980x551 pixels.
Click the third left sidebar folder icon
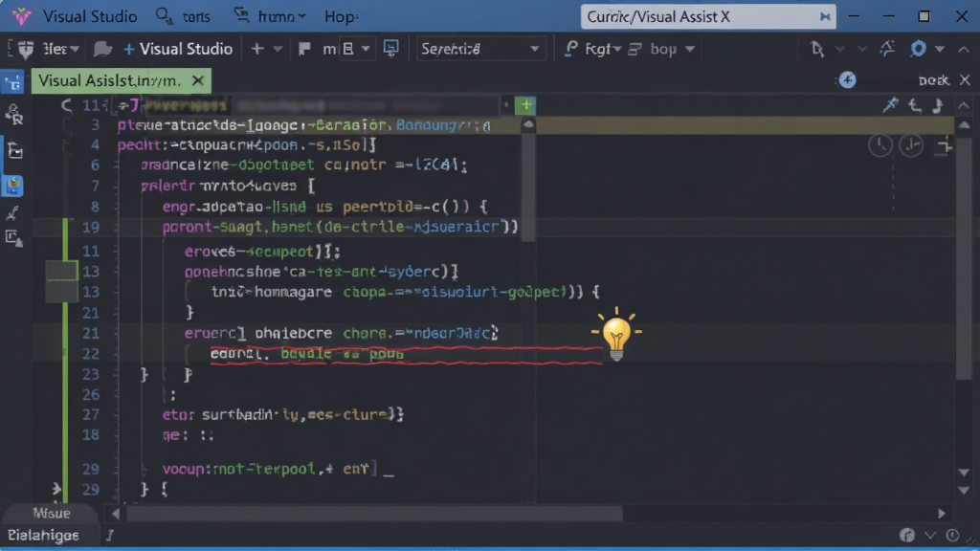click(14, 150)
